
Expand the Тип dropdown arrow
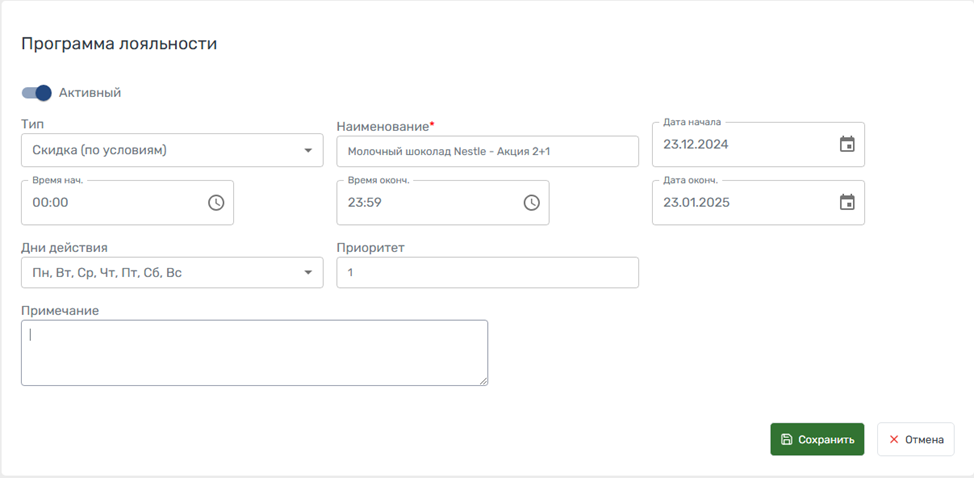click(x=308, y=151)
